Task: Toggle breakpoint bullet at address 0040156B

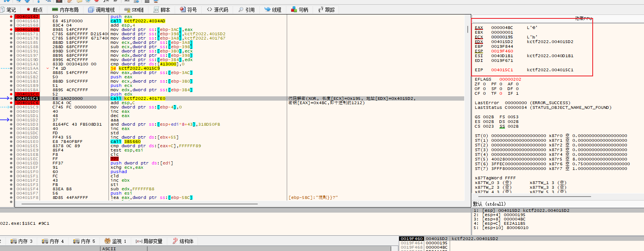Action: click(x=11, y=30)
